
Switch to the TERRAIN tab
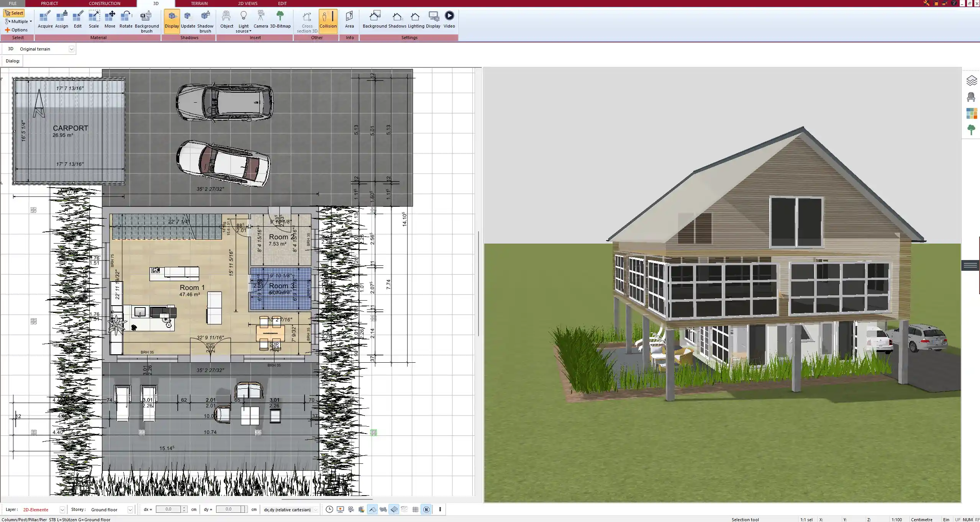[x=199, y=3]
